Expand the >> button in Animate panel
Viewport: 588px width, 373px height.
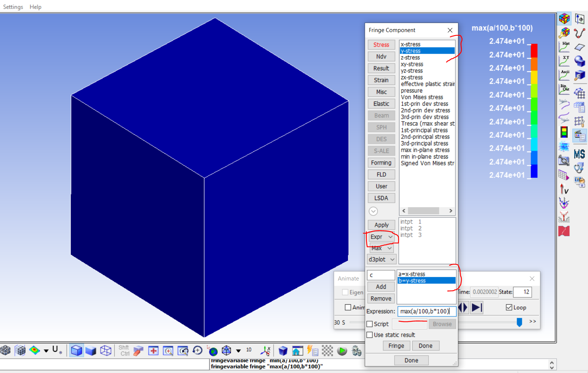point(532,321)
